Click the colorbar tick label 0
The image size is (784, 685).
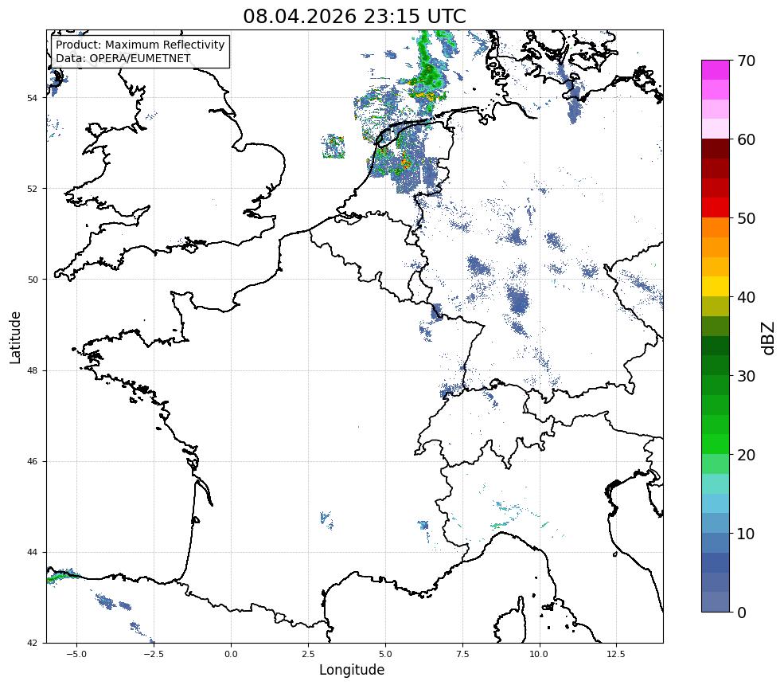(x=742, y=613)
